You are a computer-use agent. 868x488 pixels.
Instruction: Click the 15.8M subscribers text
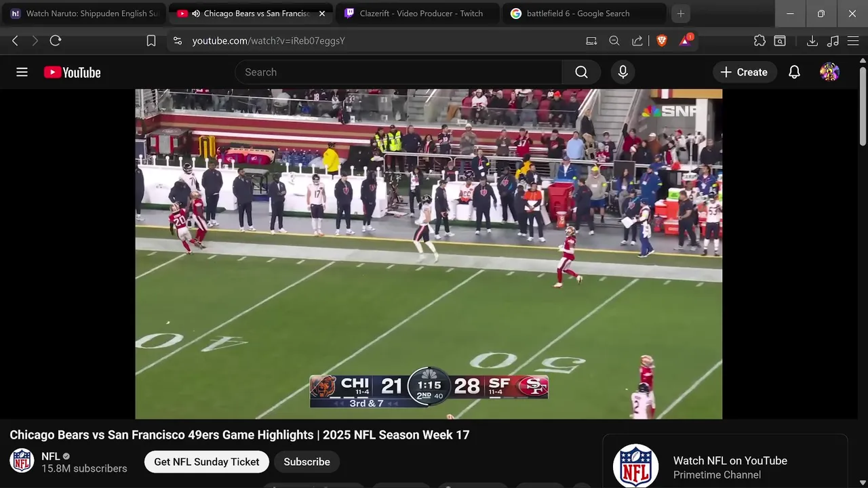click(x=84, y=468)
